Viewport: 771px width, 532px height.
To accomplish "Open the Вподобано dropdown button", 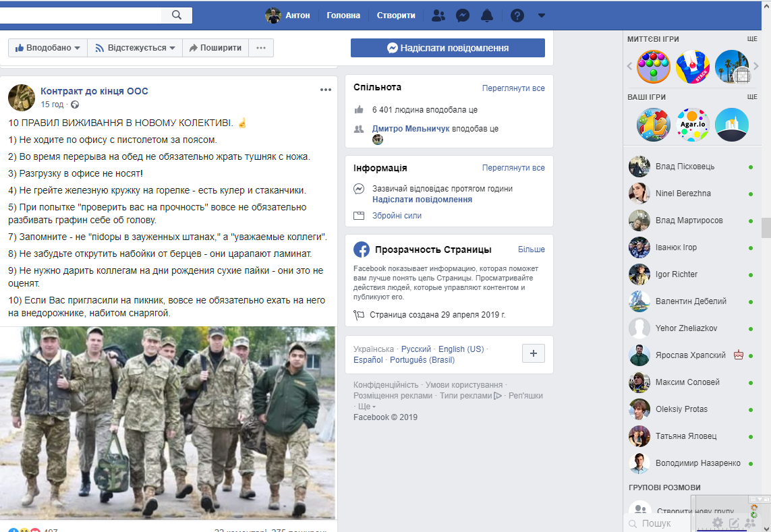I will [48, 48].
